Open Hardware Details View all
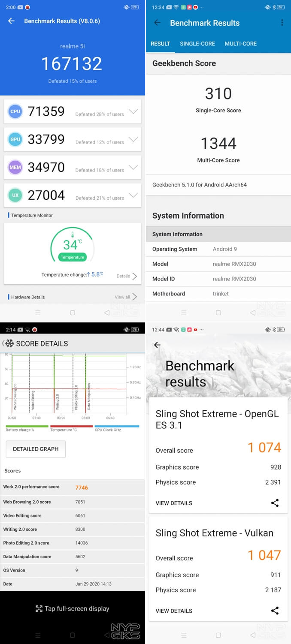291x644 pixels. pyautogui.click(x=126, y=297)
